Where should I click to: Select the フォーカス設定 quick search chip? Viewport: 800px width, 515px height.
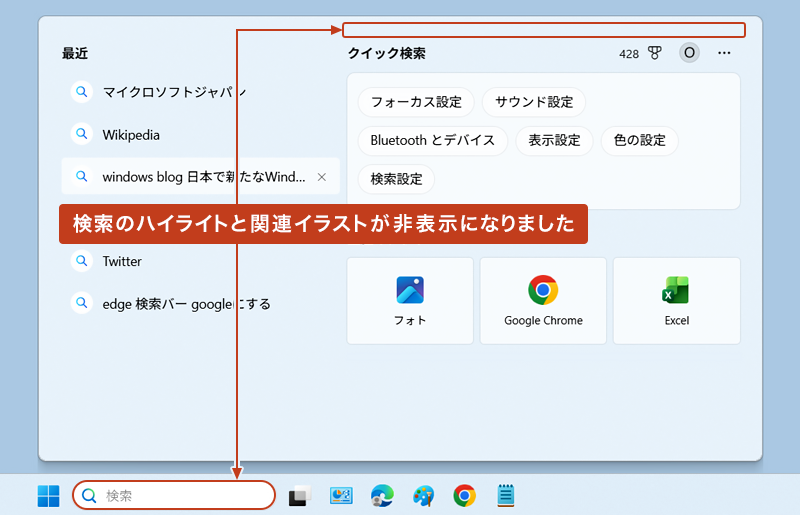[x=416, y=102]
